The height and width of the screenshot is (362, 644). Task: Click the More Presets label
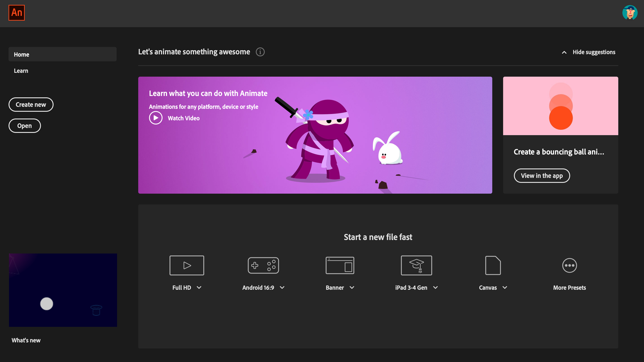pyautogui.click(x=570, y=288)
